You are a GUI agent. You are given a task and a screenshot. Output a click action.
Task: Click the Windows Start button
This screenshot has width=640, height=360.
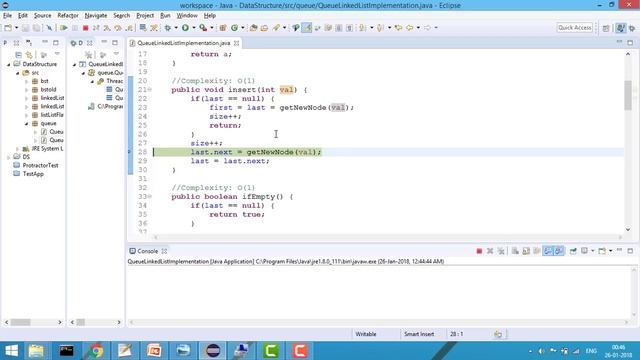point(11,351)
